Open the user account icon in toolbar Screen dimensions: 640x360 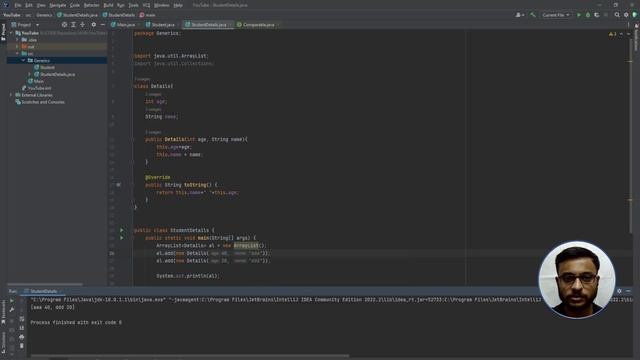pyautogui.click(x=520, y=15)
